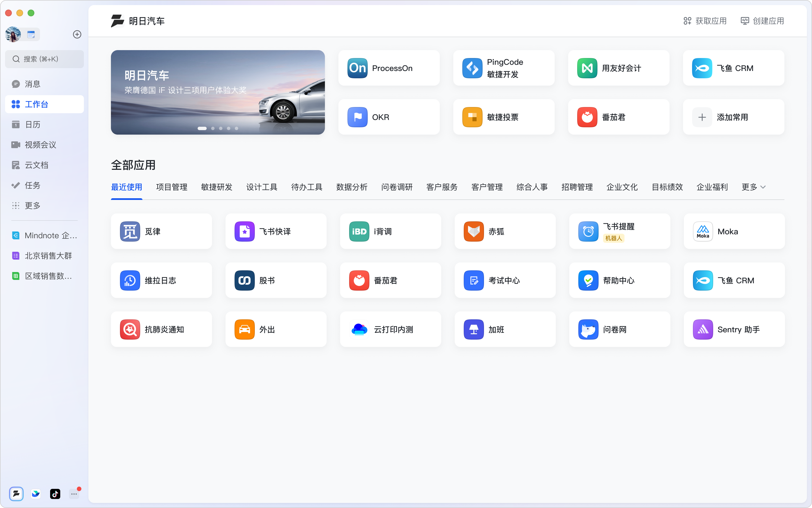The height and width of the screenshot is (508, 812).
Task: Click the plus create button in sidebar
Action: pyautogui.click(x=77, y=34)
